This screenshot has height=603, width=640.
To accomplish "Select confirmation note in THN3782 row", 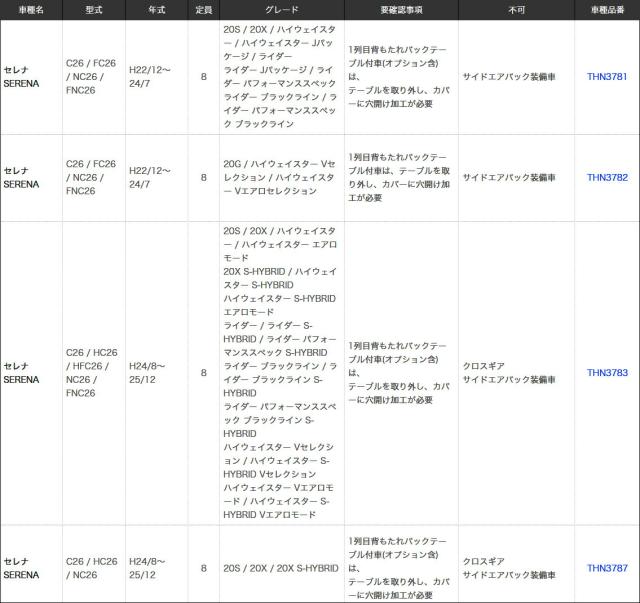I will click(x=399, y=178).
